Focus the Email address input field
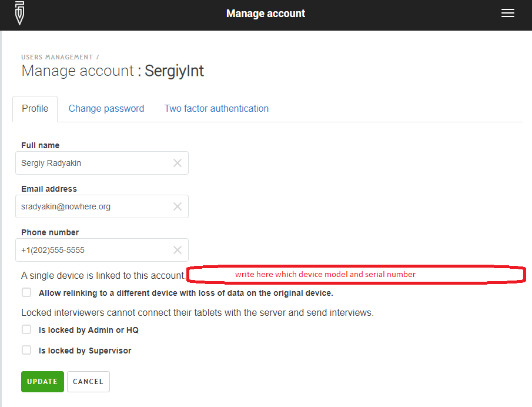This screenshot has height=407, width=532. [x=102, y=206]
